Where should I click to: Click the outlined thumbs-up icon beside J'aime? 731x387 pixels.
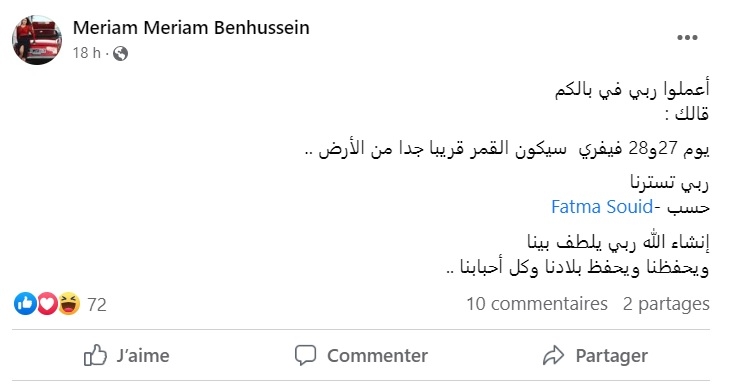tap(95, 355)
